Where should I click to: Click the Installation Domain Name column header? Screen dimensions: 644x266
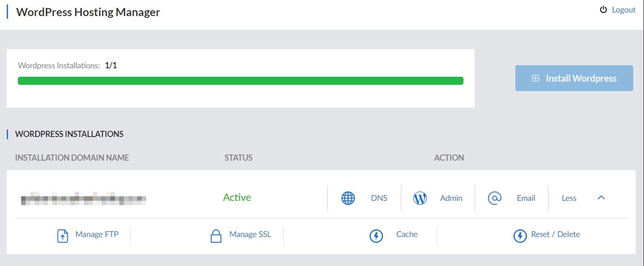(72, 158)
